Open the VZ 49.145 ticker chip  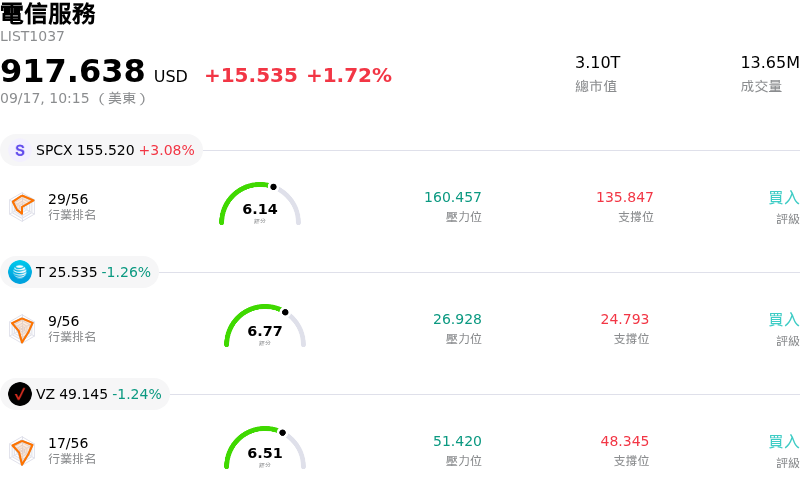point(85,394)
